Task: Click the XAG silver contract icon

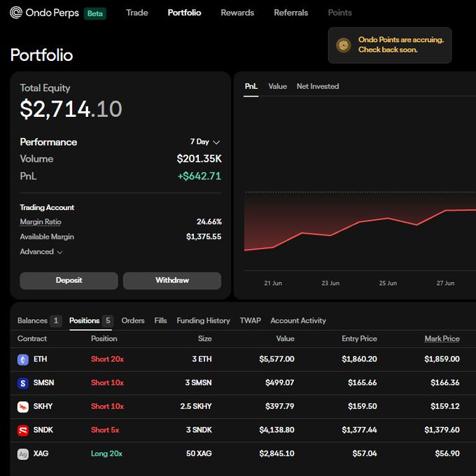Action: [x=23, y=454]
